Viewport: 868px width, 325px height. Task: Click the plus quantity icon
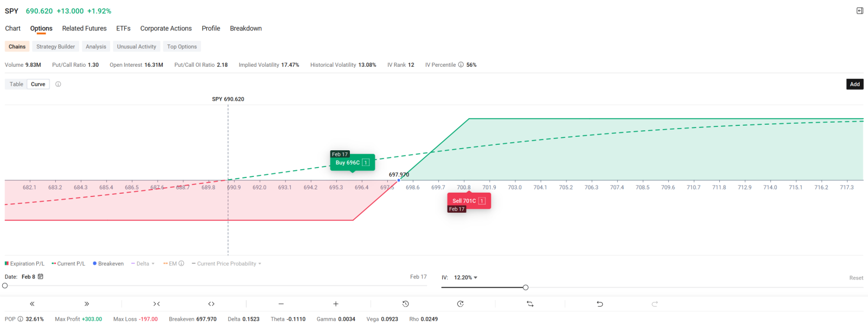click(x=336, y=304)
